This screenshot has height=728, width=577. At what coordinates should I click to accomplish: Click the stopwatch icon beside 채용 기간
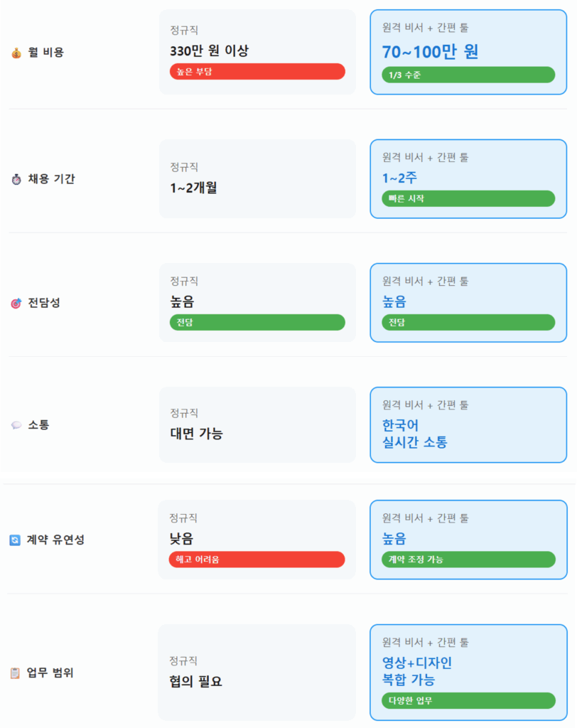pyautogui.click(x=16, y=179)
